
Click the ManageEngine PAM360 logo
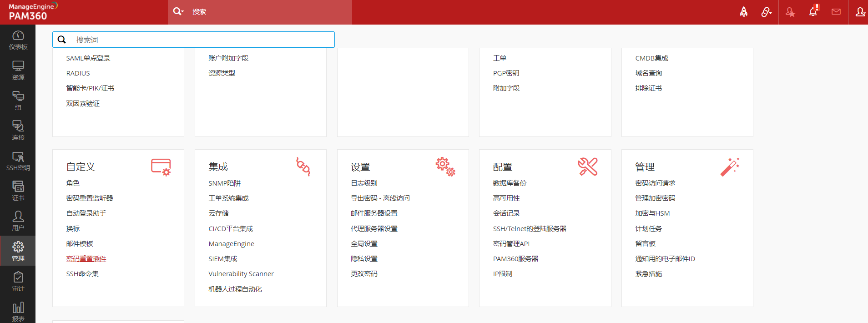point(33,12)
